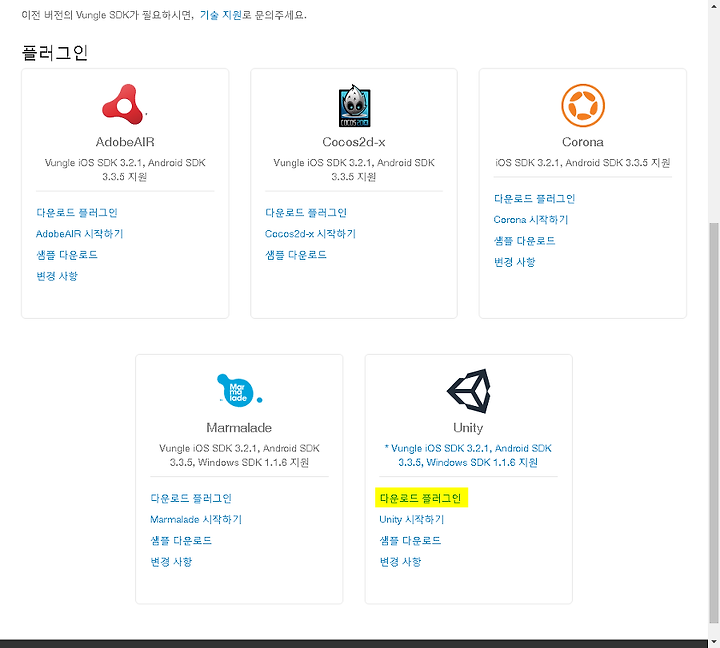The height and width of the screenshot is (648, 720).
Task: Click the Corona card title
Action: (x=583, y=142)
